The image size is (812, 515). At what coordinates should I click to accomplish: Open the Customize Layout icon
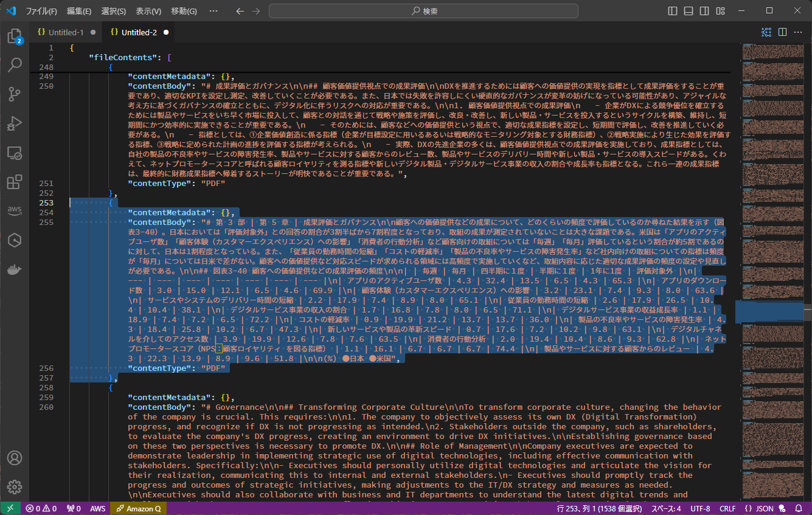720,11
